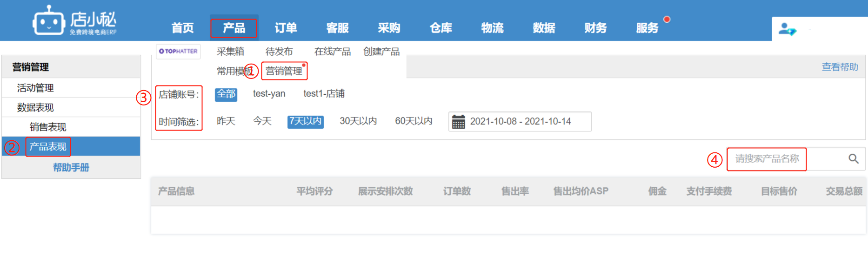
Task: Select 产品表现 in the sidebar
Action: pos(48,147)
